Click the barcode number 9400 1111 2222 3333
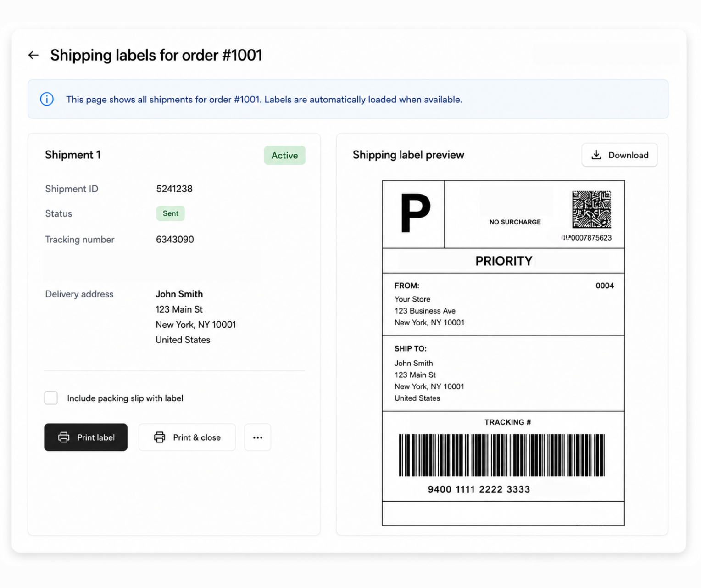The image size is (701, 588). coord(479,489)
